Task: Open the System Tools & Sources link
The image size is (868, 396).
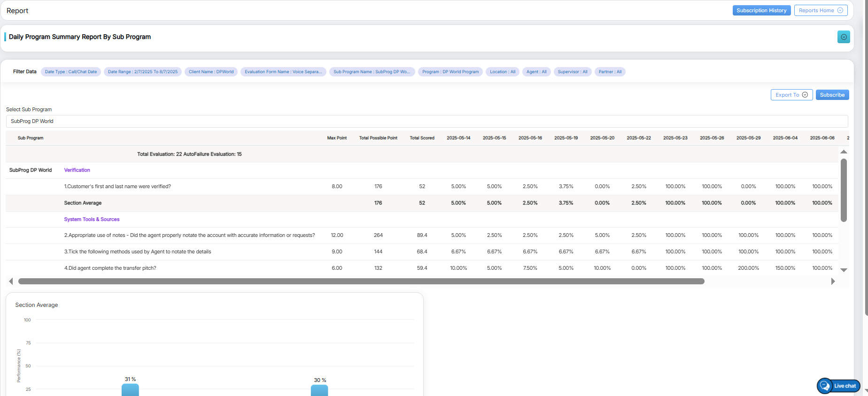Action: [92, 220]
